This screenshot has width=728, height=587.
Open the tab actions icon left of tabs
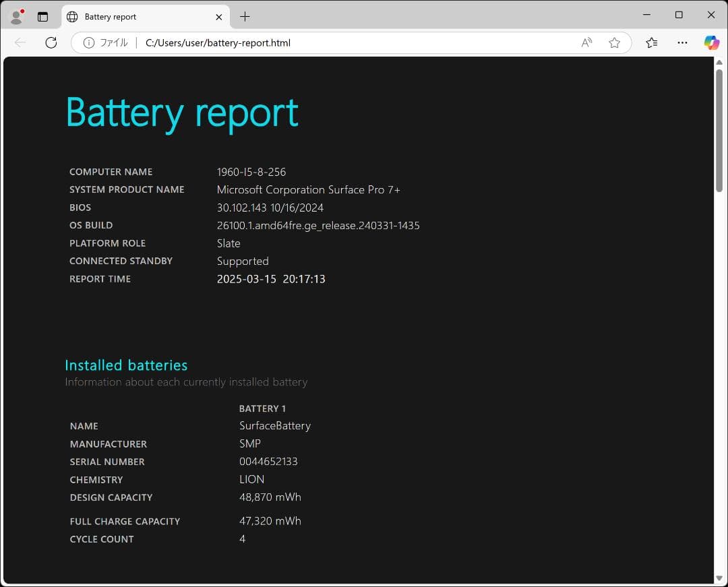[42, 16]
